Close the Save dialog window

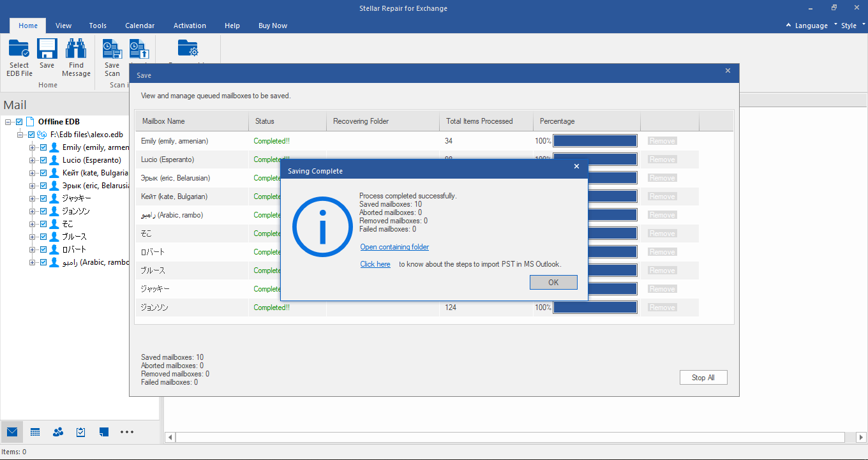point(728,71)
